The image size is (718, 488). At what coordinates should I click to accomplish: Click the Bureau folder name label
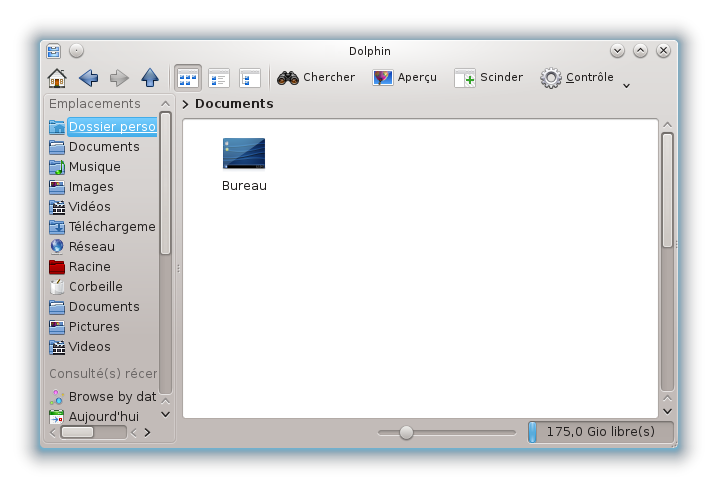click(x=244, y=186)
